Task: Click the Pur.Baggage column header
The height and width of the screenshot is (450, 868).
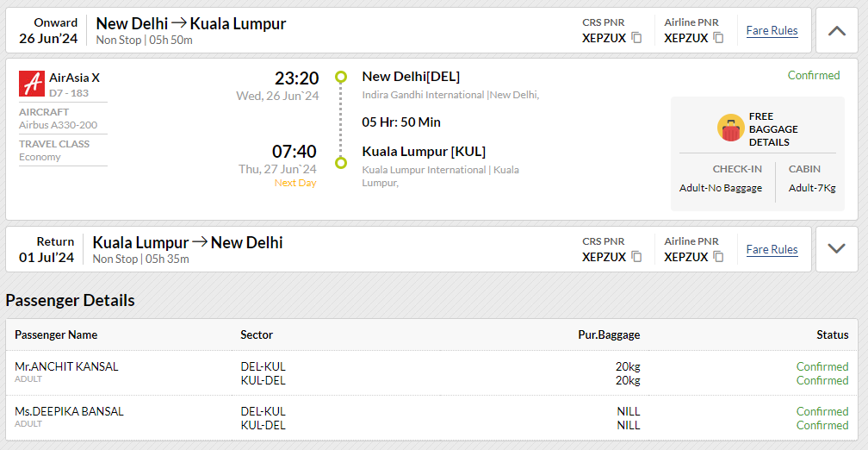Action: (x=609, y=334)
